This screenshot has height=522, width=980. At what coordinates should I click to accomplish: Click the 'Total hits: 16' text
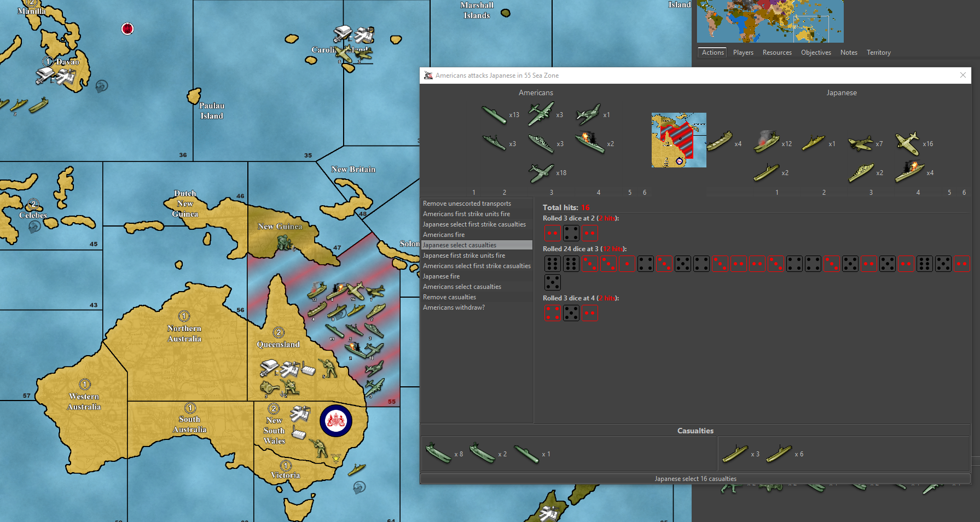pyautogui.click(x=566, y=207)
